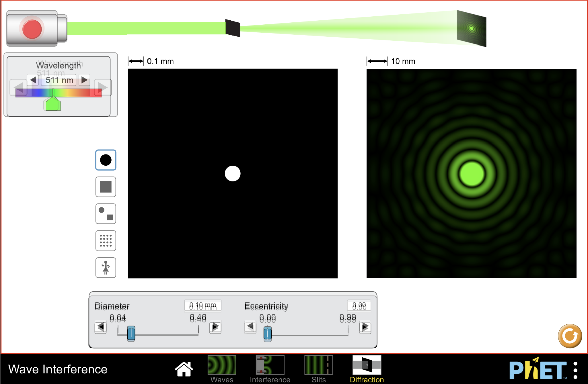The width and height of the screenshot is (588, 384).
Task: Select the person-shaped aperture
Action: (106, 267)
